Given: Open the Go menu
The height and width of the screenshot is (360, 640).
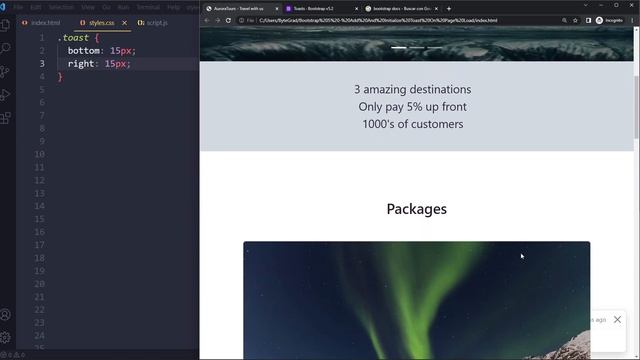Looking at the screenshot, I should click(107, 7).
